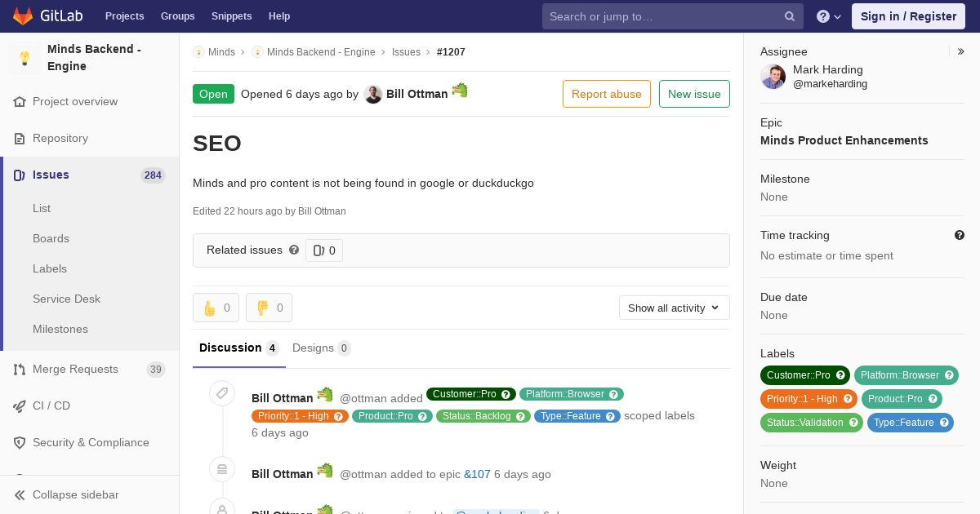Open the Help question-mark menu in the navbar

pyautogui.click(x=829, y=16)
